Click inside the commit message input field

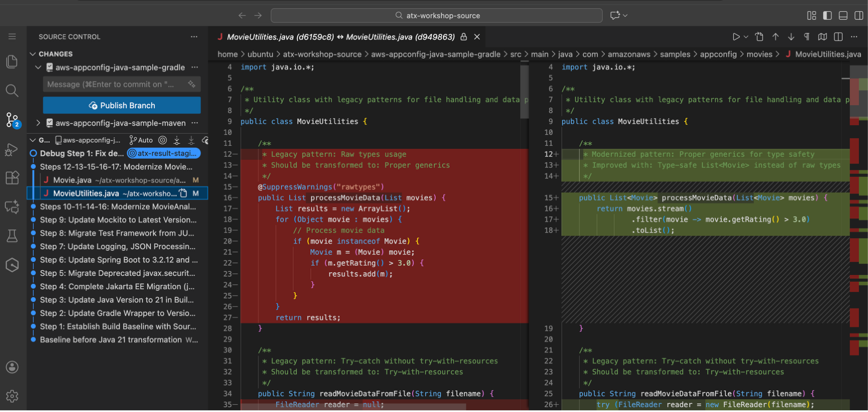[112, 84]
